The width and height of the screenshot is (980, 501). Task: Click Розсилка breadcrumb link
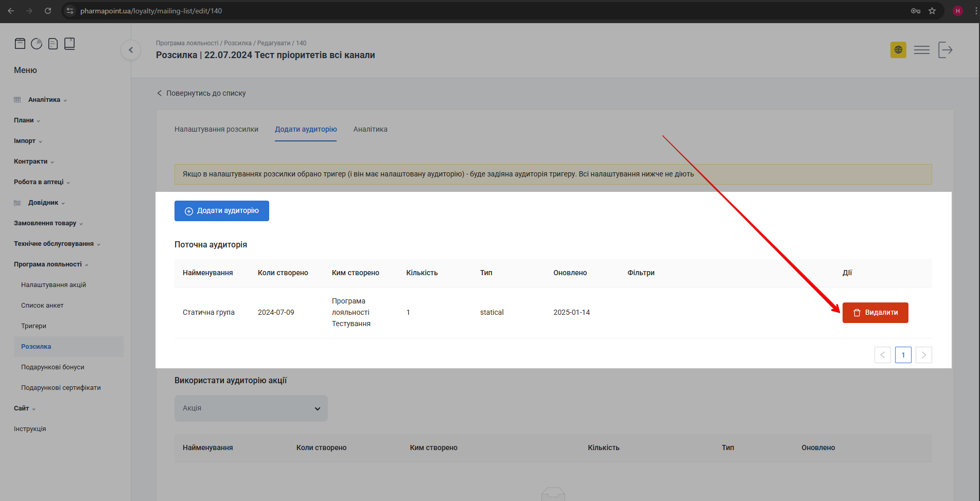(238, 43)
